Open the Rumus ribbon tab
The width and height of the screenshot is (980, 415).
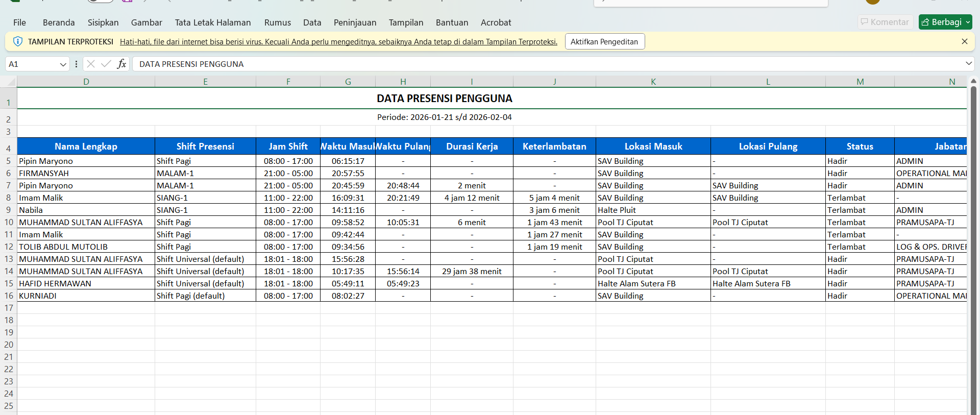tap(277, 22)
